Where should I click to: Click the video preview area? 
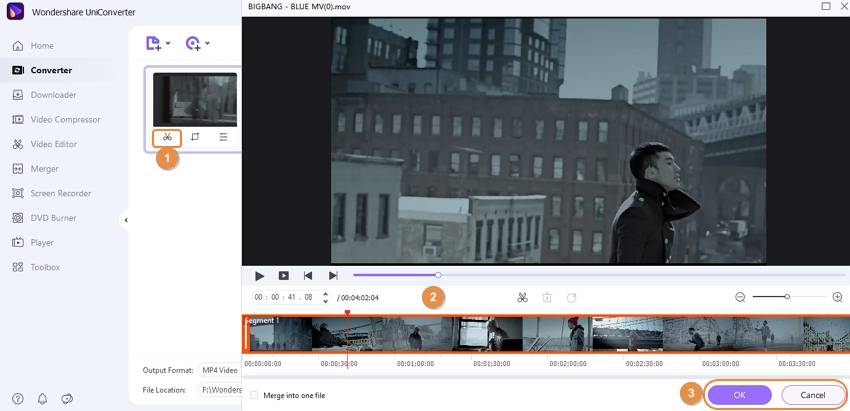pos(548,141)
